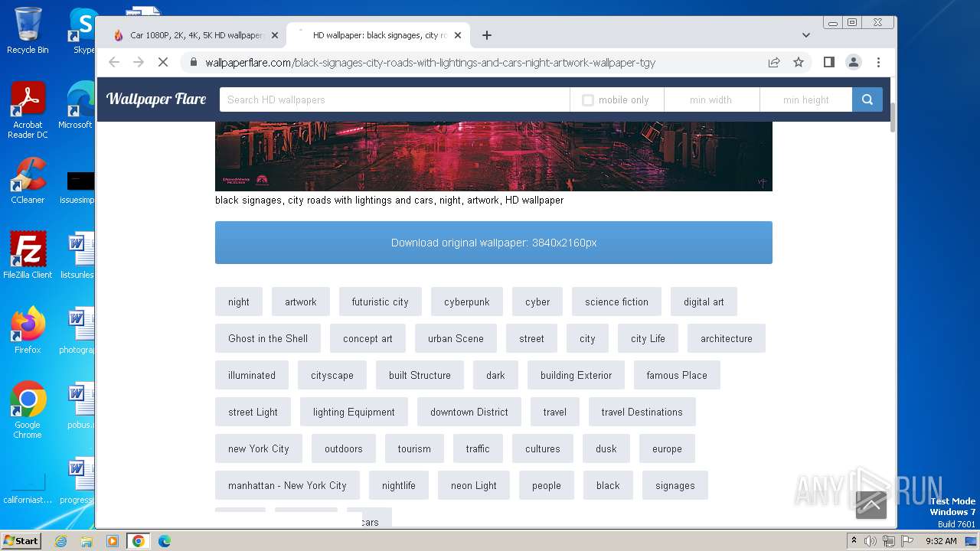Screen dimensions: 980x551
Task: Open Windows Explorer folder in taskbar
Action: [87, 541]
